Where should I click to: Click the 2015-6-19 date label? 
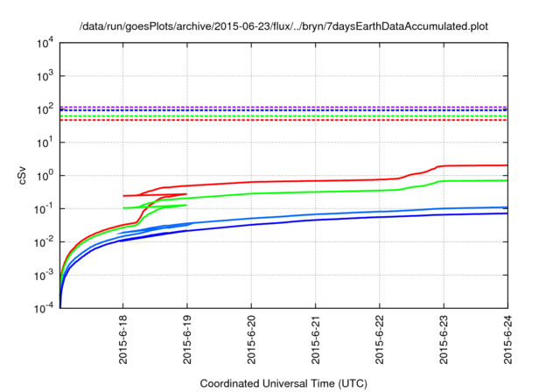(187, 339)
